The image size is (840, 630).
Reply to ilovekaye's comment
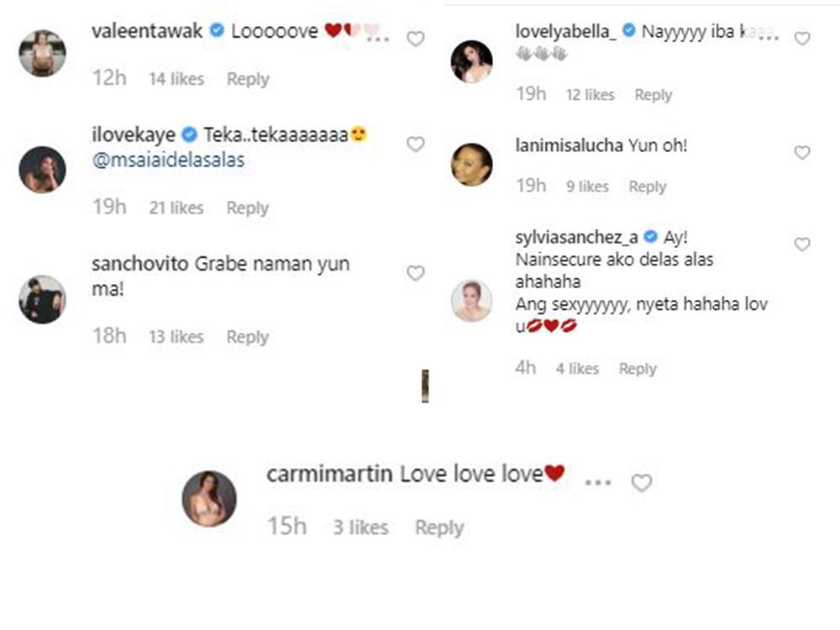[x=248, y=207]
